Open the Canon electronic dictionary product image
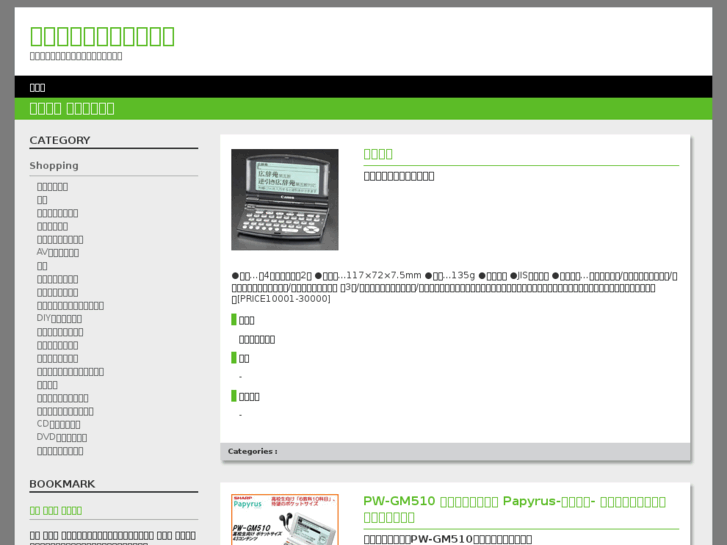The image size is (727, 545). coord(285,199)
